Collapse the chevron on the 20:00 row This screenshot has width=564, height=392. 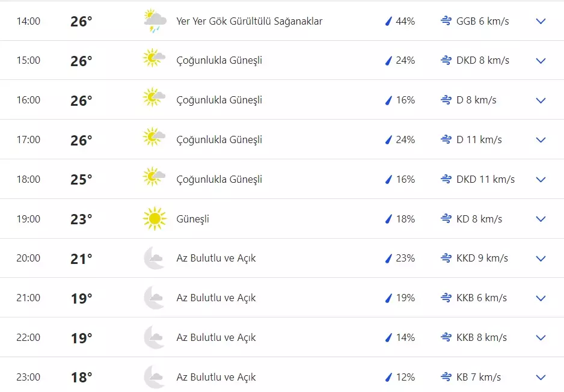point(540,258)
